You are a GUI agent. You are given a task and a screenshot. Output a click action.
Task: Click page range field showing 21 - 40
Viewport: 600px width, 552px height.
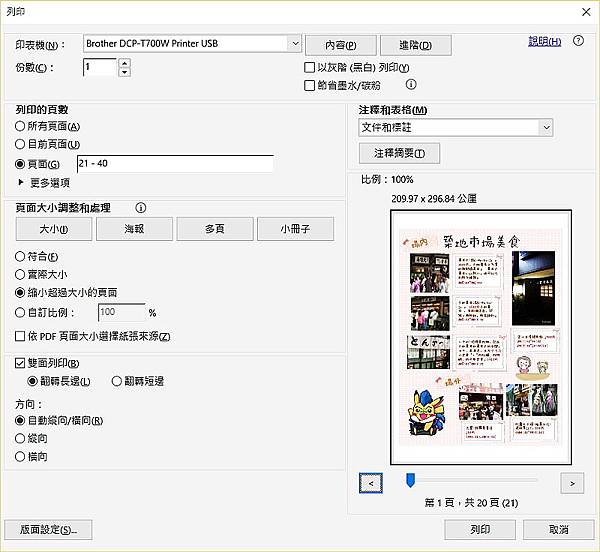click(x=175, y=164)
